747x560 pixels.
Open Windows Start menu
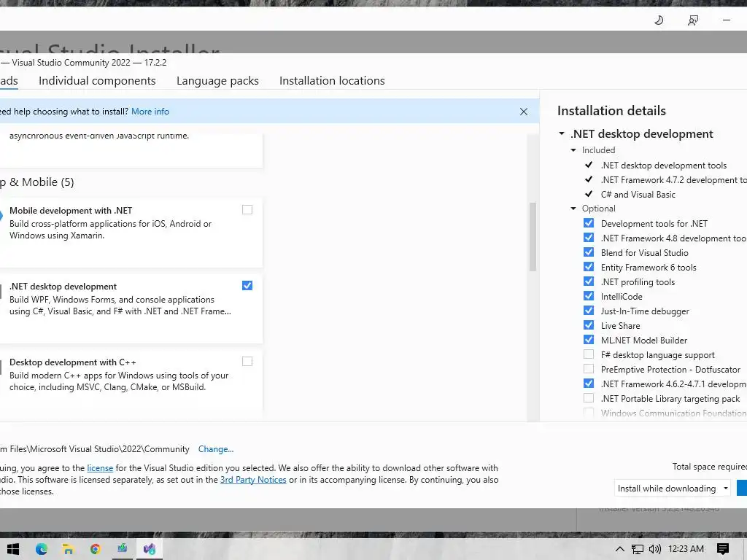pos(13,549)
